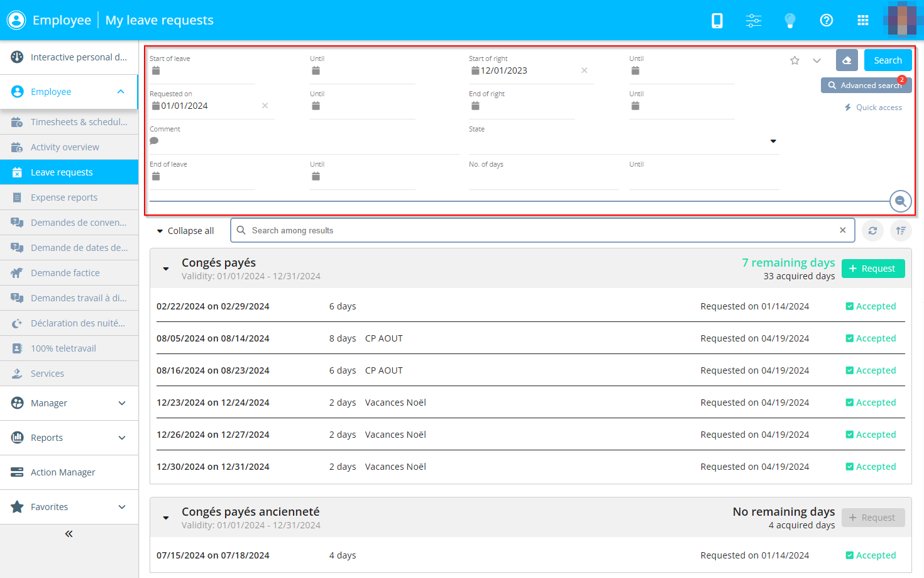Click the sort results icon

click(901, 231)
